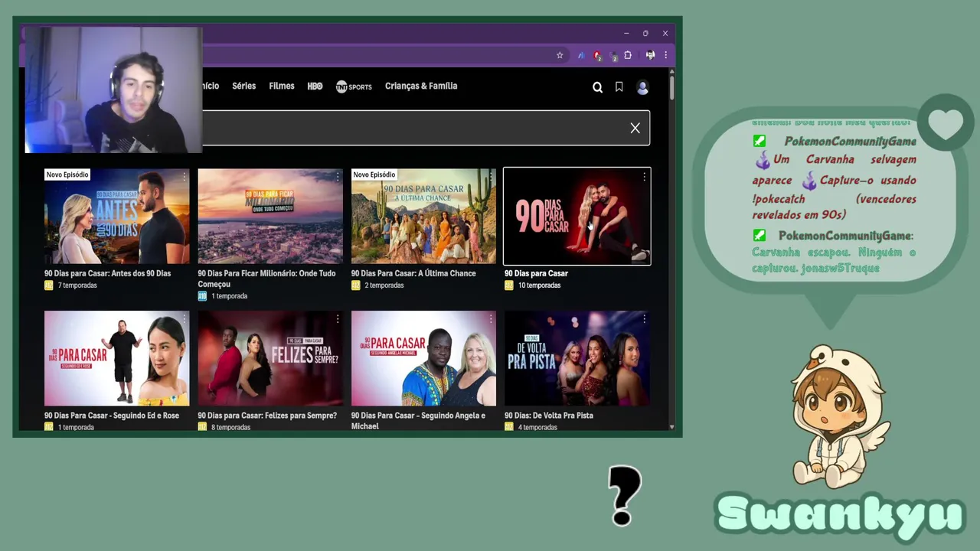This screenshot has height=551, width=980.
Task: Open the streaming account profile icon
Action: point(642,87)
